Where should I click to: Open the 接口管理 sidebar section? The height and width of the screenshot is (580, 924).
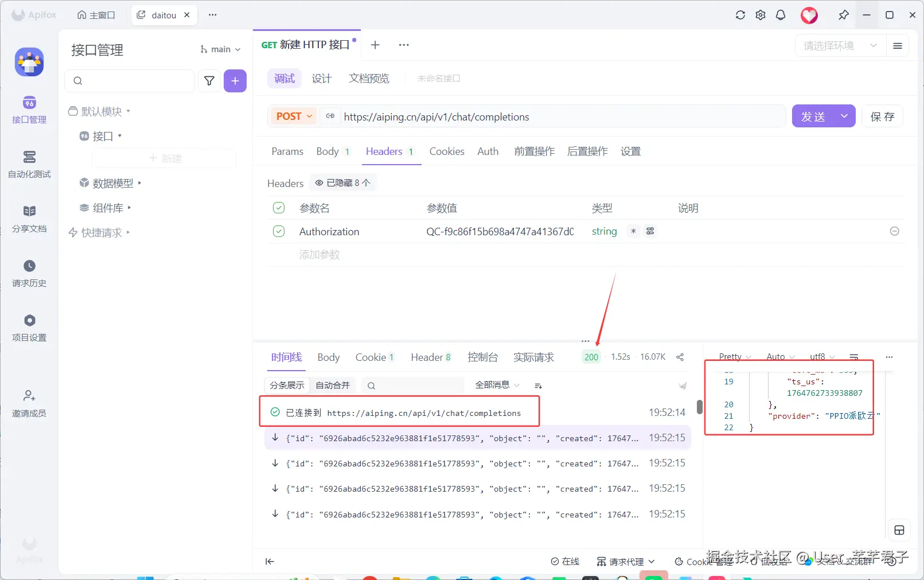coord(29,110)
